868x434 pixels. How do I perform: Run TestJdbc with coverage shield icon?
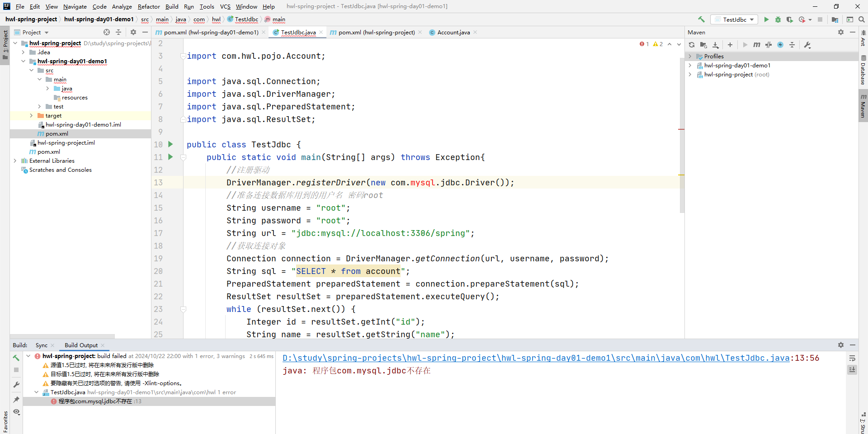pos(789,19)
